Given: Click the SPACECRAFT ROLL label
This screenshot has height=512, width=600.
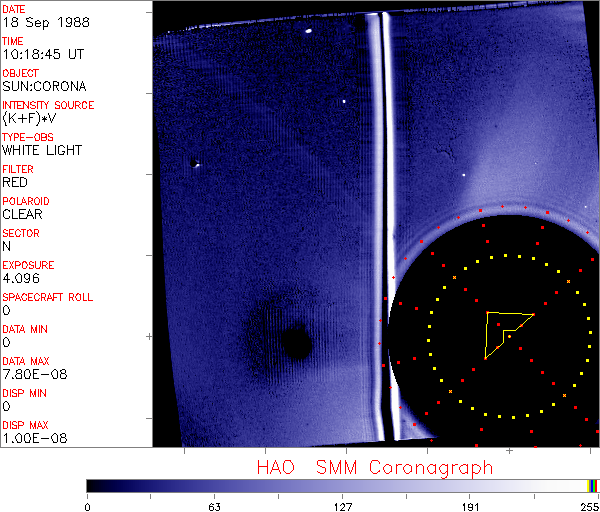Looking at the screenshot, I should (x=48, y=297).
